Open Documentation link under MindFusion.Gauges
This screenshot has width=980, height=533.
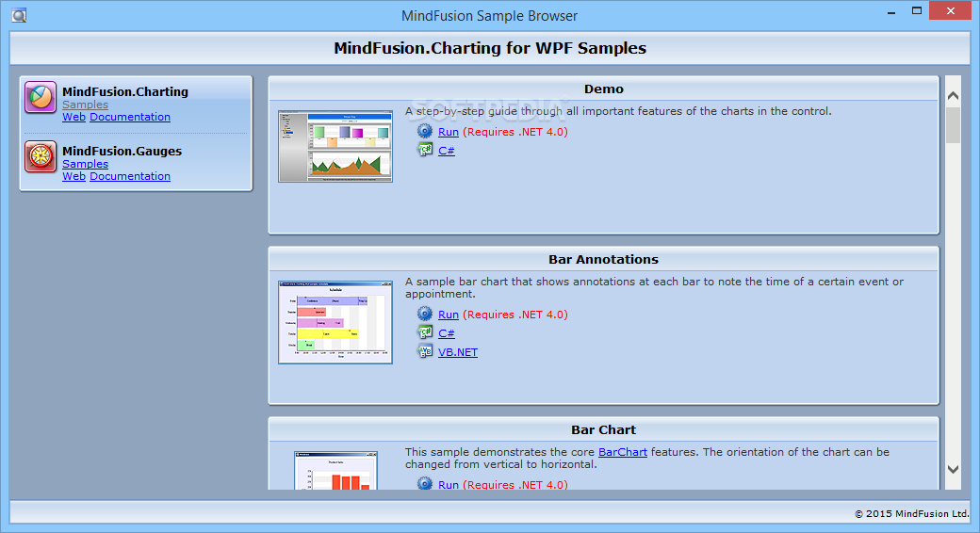click(130, 176)
